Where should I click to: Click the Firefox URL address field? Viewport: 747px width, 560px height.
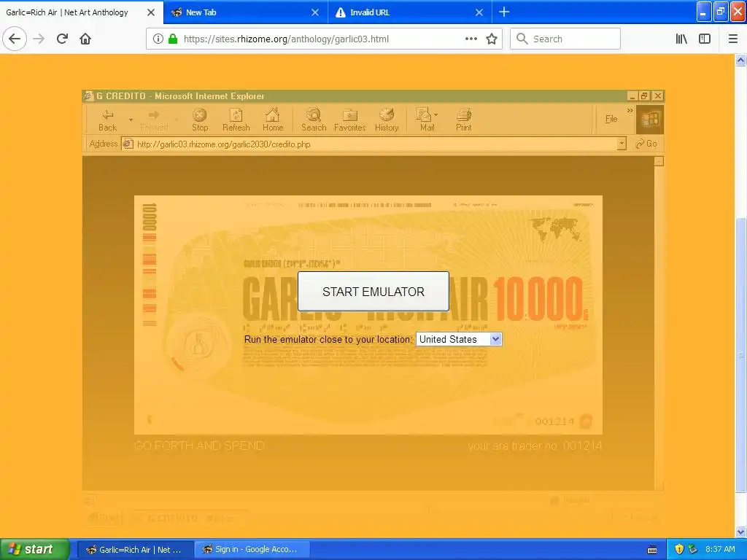click(324, 39)
